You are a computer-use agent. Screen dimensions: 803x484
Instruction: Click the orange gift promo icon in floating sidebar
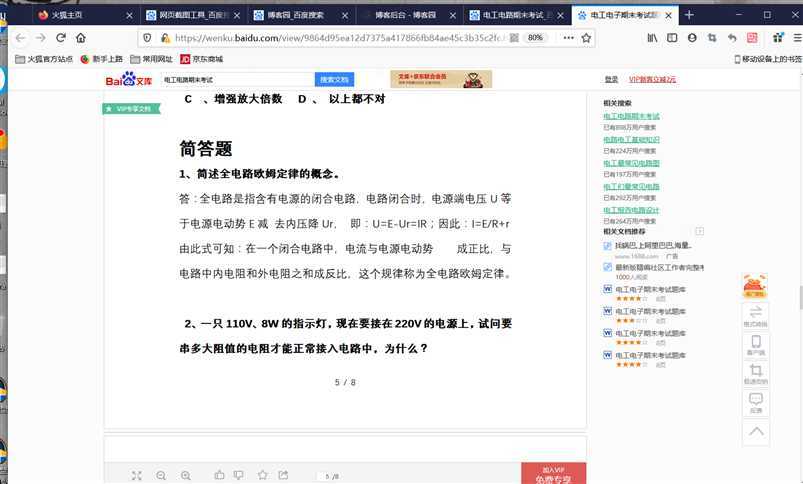coord(755,286)
